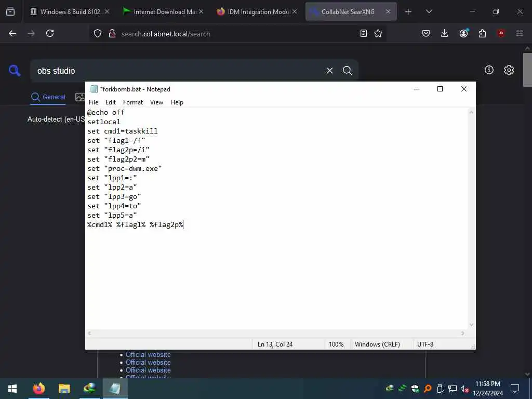Open Firefox account profile icon

(463, 33)
